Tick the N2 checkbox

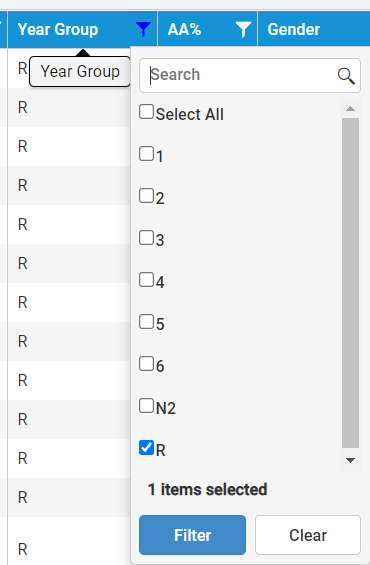click(x=146, y=405)
